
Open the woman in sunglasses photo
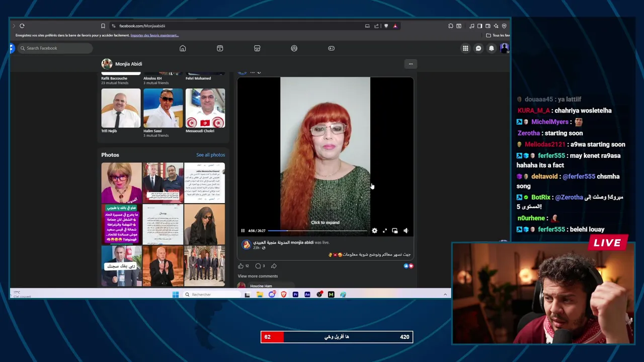click(204, 224)
